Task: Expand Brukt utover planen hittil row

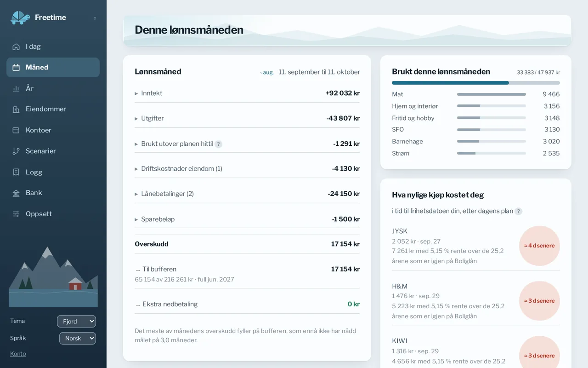Action: pos(247,144)
